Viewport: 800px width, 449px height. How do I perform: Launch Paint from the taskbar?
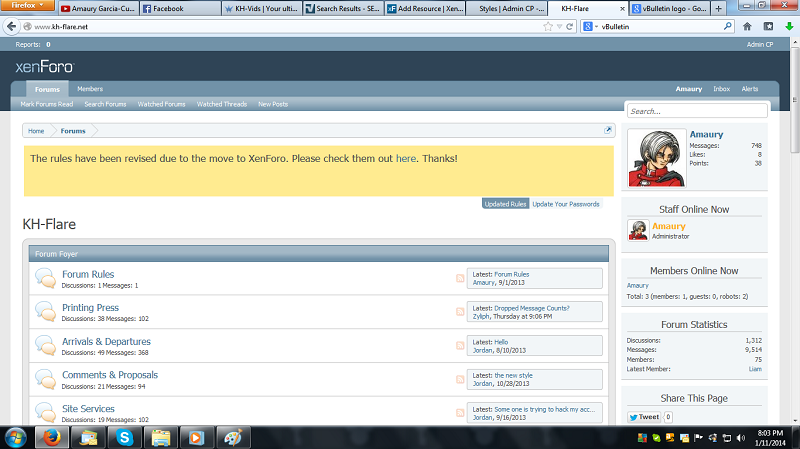(230, 437)
